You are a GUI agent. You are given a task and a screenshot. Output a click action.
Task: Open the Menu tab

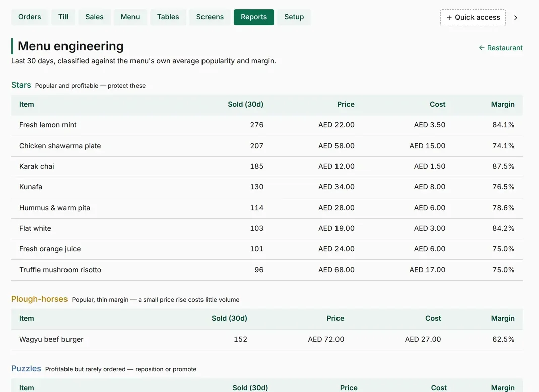tap(130, 17)
